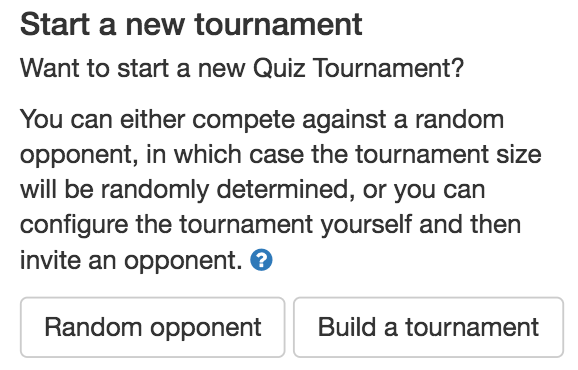Click the word 'against' in the description
This screenshot has width=578, height=370.
point(344,121)
